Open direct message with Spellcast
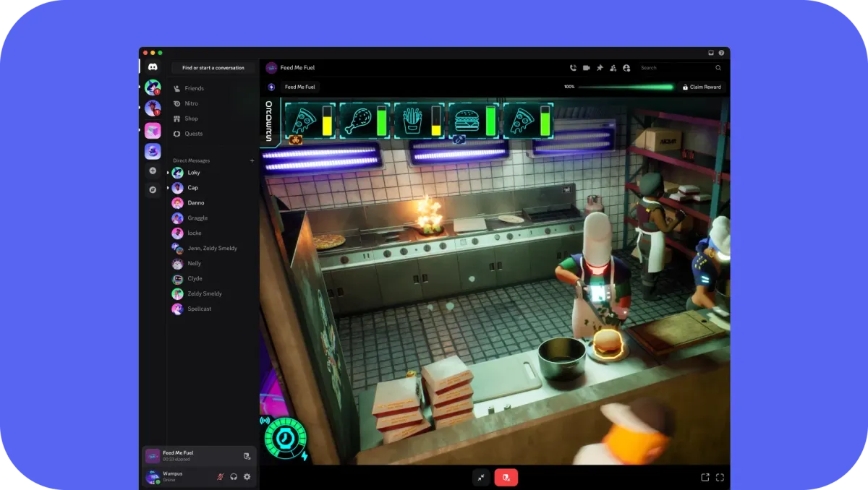Viewport: 868px width, 490px height. point(213,309)
